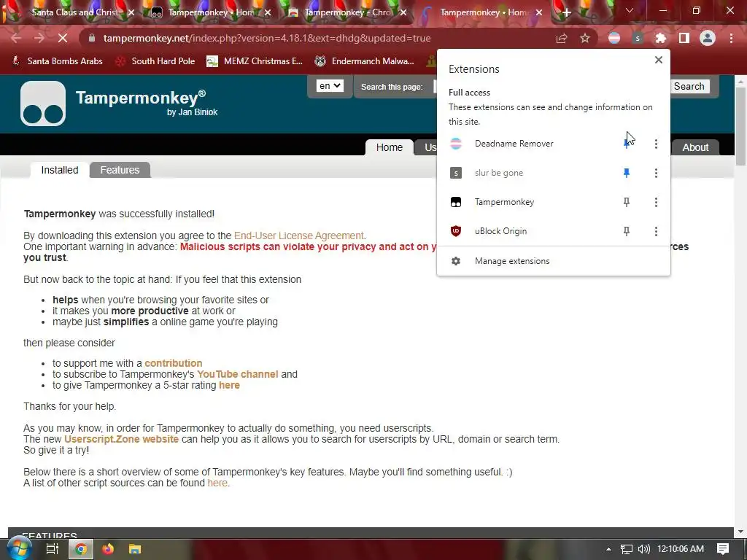Viewport: 747px width, 560px height.
Task: Select the Installed tab
Action: [x=60, y=170]
